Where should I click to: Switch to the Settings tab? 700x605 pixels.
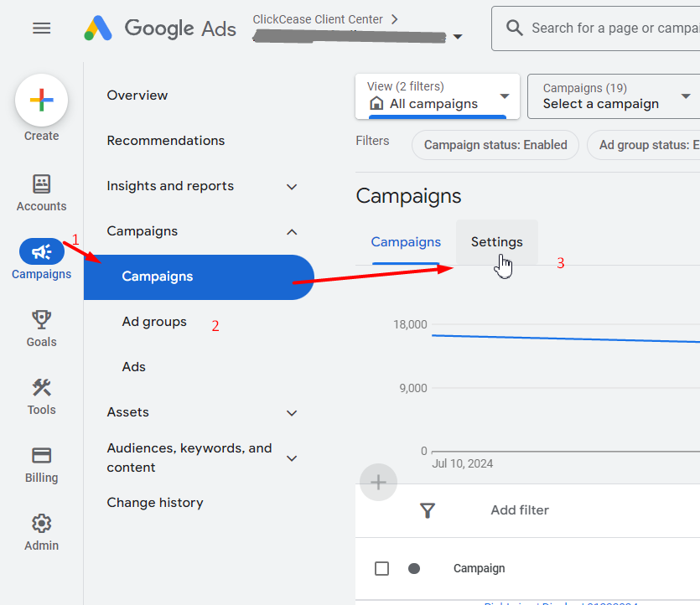click(497, 242)
